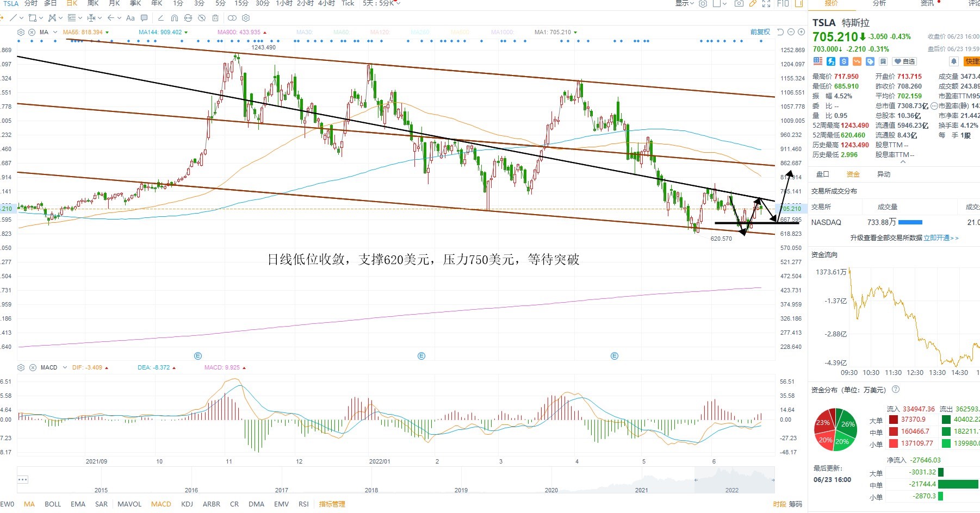Image resolution: width=980 pixels, height=513 pixels.
Task: Enable the faded MA30 line
Action: tap(305, 32)
